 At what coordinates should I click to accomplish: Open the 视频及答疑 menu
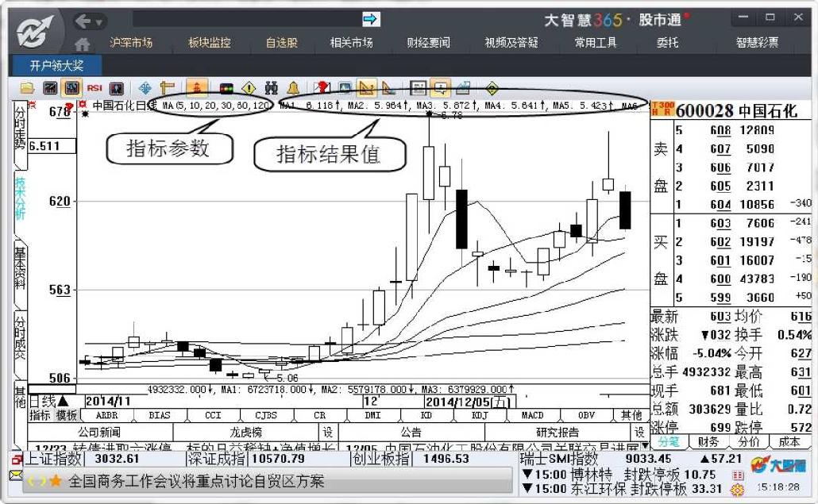coord(511,43)
